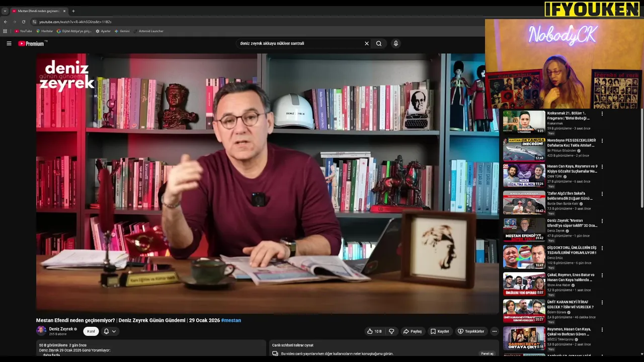Screen dimensions: 644x362
Task: Close the Mestan Efendi browser tab
Action: 64,11
